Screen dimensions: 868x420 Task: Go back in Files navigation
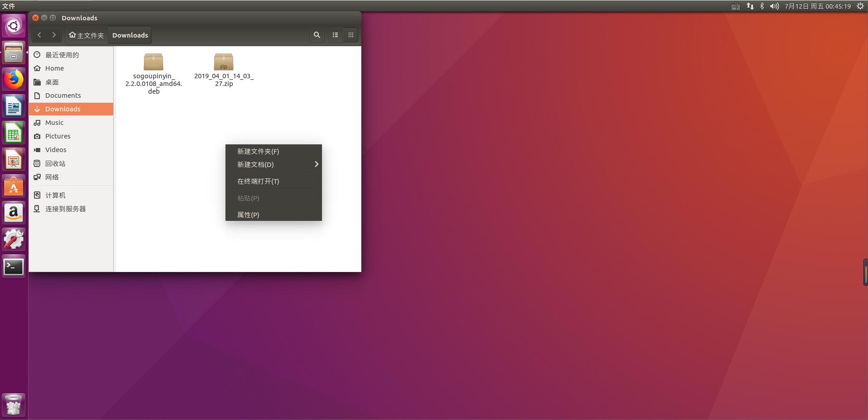pyautogui.click(x=39, y=35)
